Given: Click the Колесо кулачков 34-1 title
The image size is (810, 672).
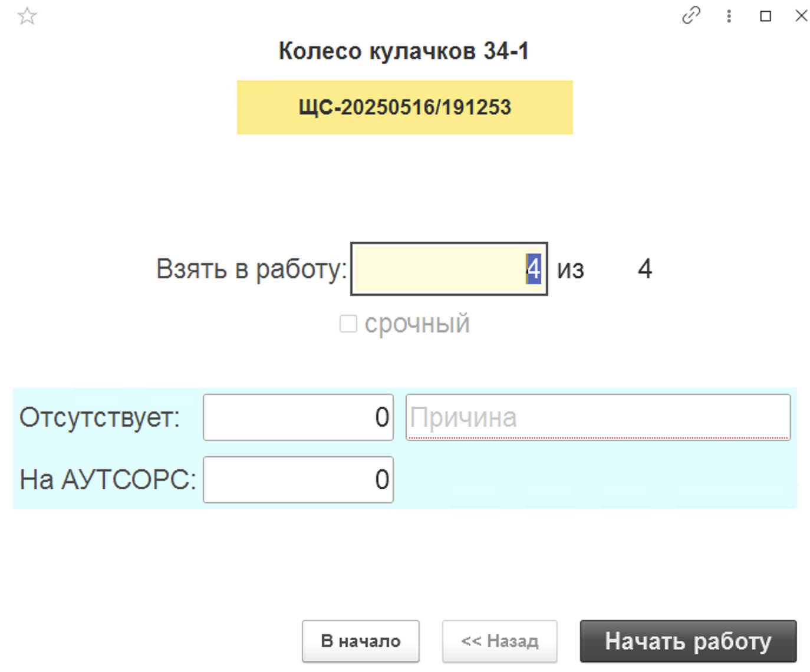Looking at the screenshot, I should [x=404, y=51].
